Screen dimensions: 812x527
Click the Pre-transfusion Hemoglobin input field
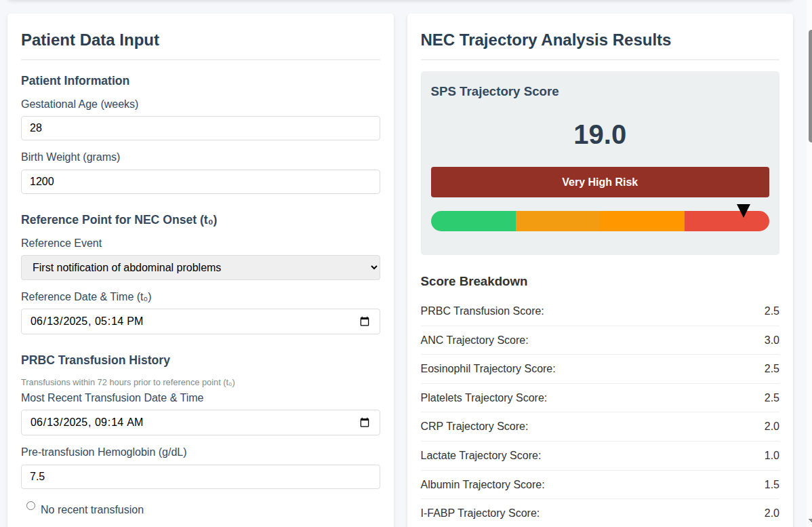[200, 476]
